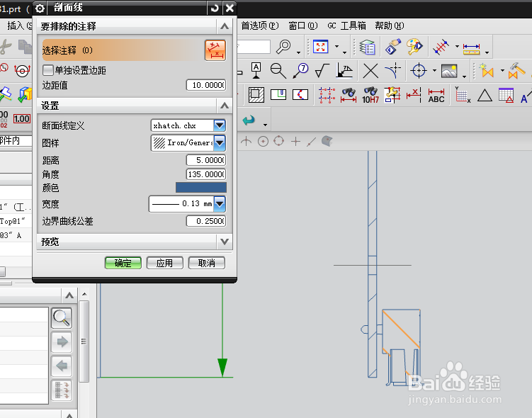
Task: Select the surface finish symbol icon
Action: click(x=322, y=71)
